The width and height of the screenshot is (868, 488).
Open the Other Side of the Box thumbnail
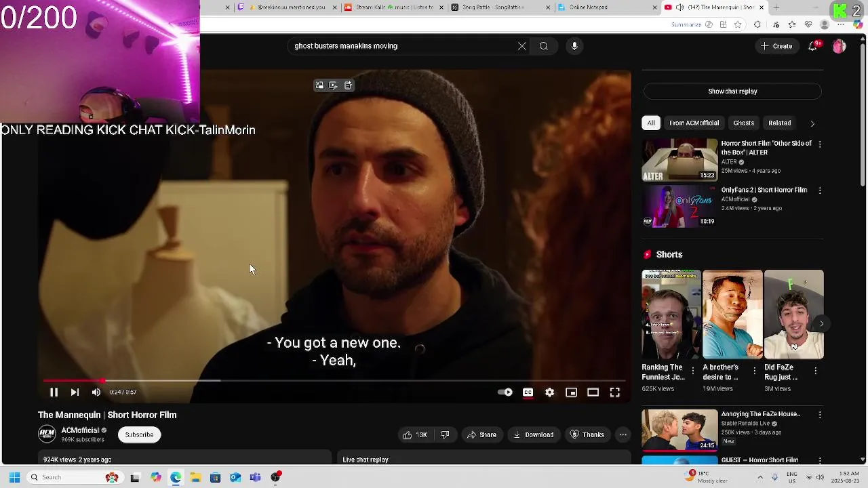pyautogui.click(x=679, y=160)
